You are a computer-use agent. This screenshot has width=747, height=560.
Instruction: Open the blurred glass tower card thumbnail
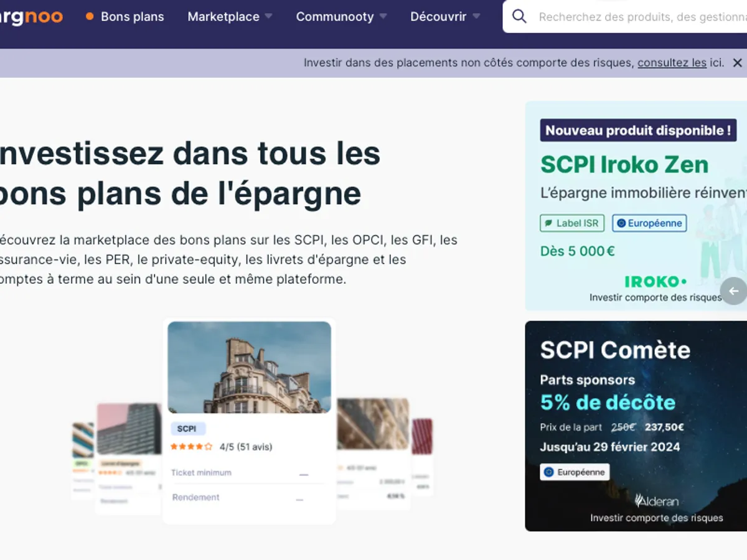[128, 429]
